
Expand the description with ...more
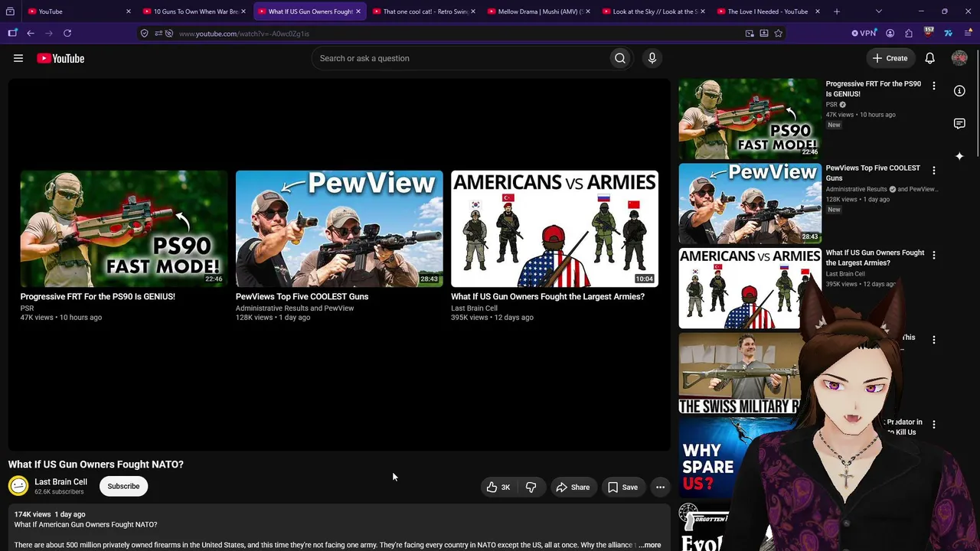click(649, 545)
